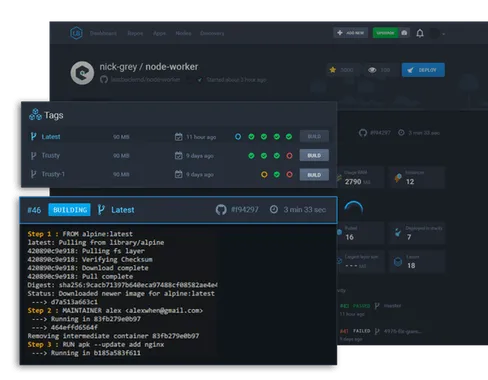This screenshot has height=380, width=488.
Task: Click red ring status in Trusty-1 row
Action: 289,174
